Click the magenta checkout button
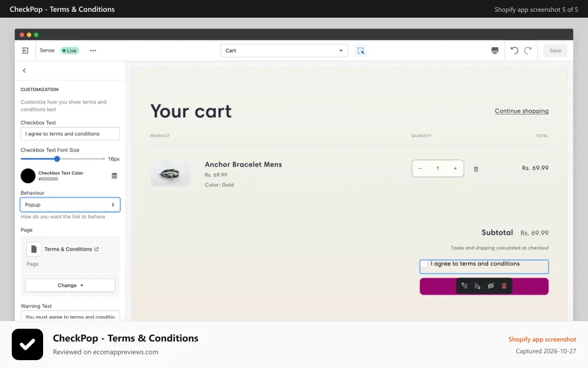 pyautogui.click(x=484, y=287)
